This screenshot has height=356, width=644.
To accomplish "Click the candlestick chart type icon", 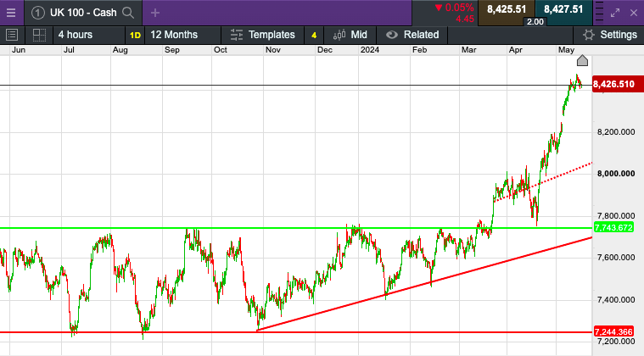I will pos(339,35).
